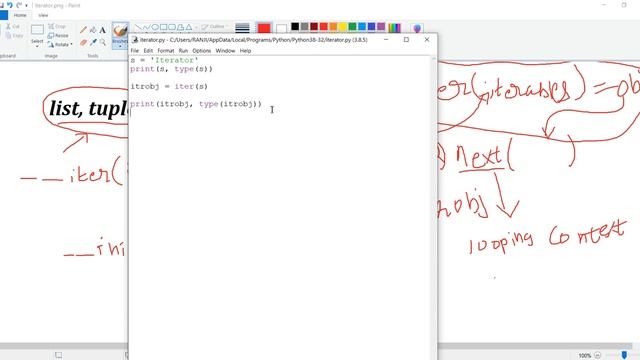The image size is (640, 360).
Task: Select the Fill with color bucket tool
Action: coord(93,30)
